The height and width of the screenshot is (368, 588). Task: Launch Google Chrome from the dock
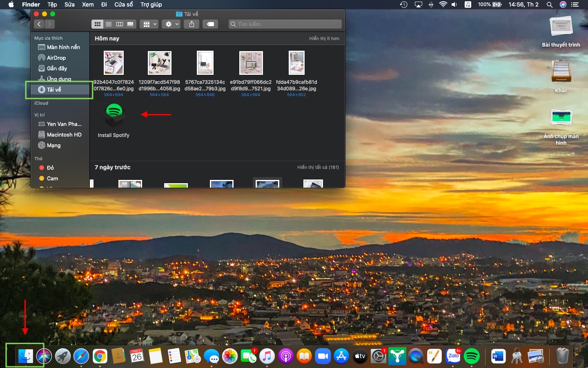click(x=100, y=356)
